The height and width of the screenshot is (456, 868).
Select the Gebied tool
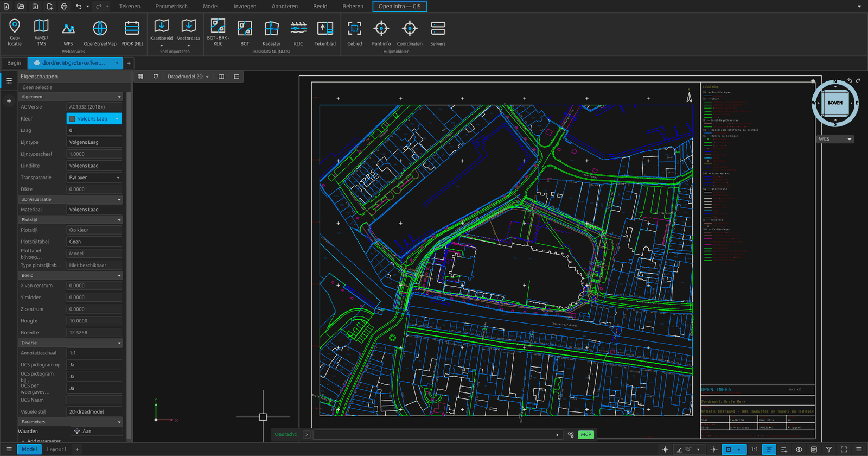click(x=355, y=32)
